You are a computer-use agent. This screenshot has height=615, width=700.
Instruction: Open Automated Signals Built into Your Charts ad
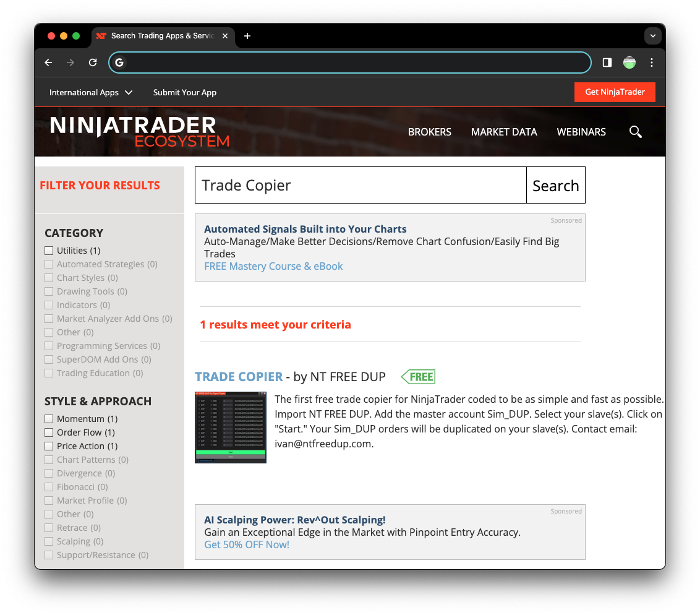(305, 229)
